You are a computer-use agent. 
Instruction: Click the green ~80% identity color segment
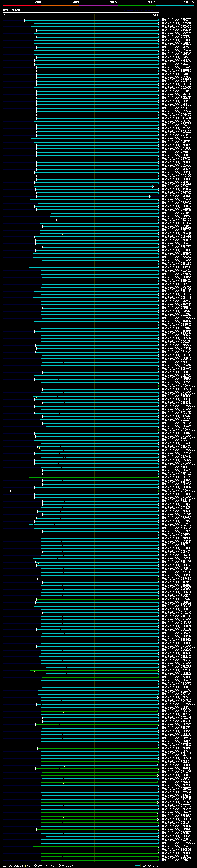[x=137, y=6]
